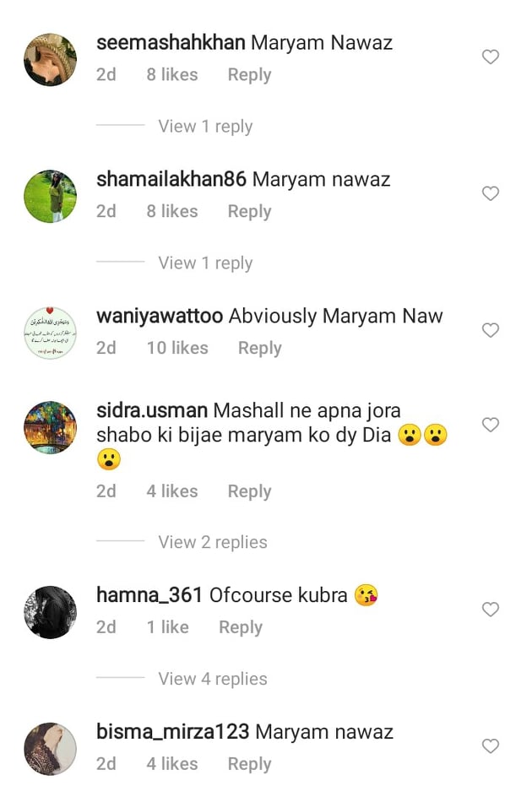Like hamna_361's comment with heart icon

tap(491, 609)
